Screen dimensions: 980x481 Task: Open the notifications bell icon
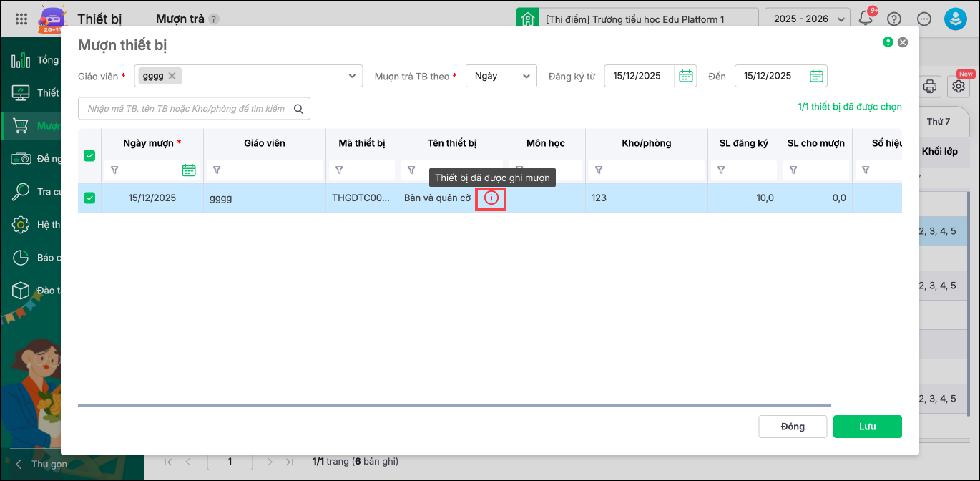coord(866,19)
